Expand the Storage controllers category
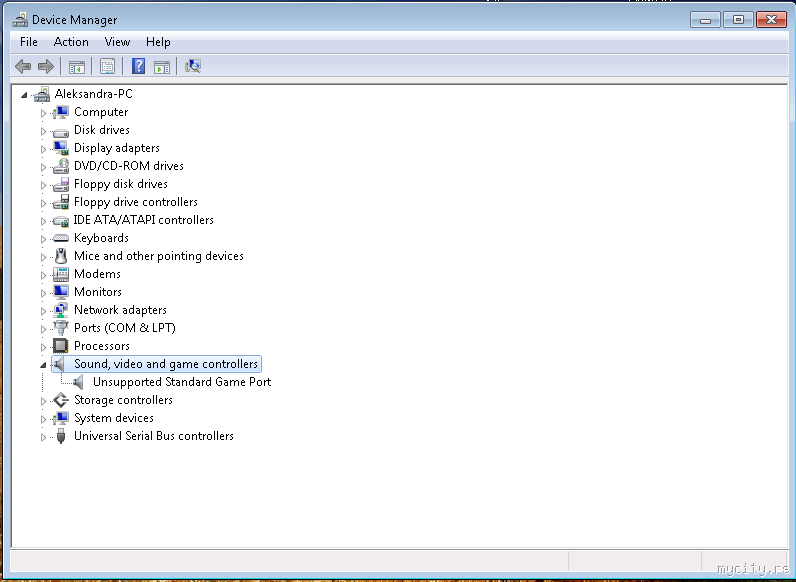The width and height of the screenshot is (796, 582). [43, 401]
